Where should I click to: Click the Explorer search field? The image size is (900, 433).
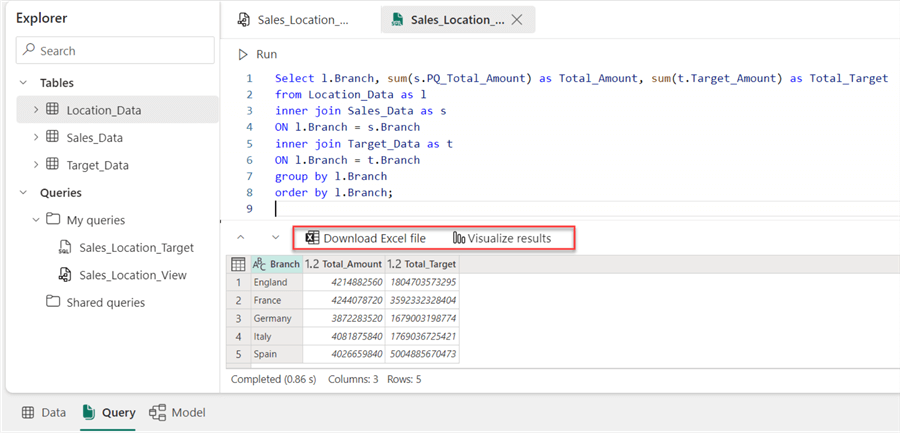tap(115, 51)
